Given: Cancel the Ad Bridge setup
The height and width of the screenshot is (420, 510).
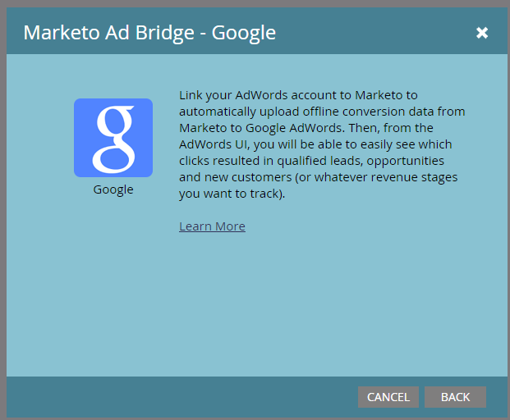Looking at the screenshot, I should tap(388, 397).
